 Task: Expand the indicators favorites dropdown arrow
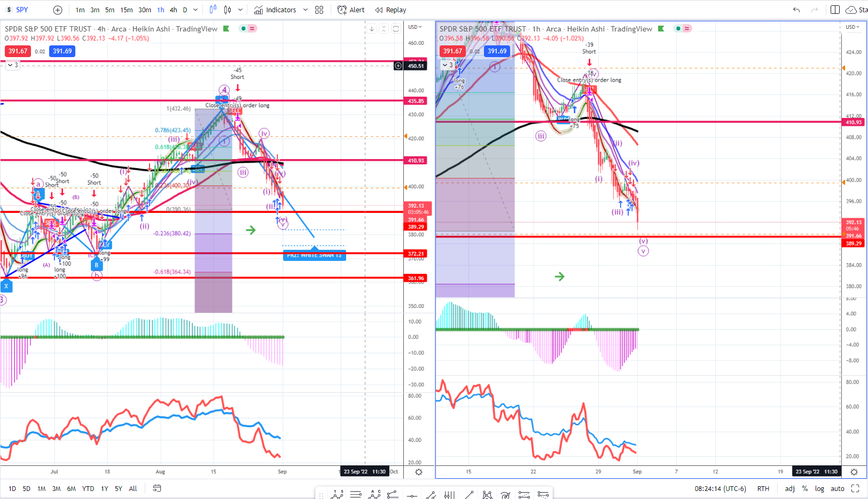(x=306, y=10)
